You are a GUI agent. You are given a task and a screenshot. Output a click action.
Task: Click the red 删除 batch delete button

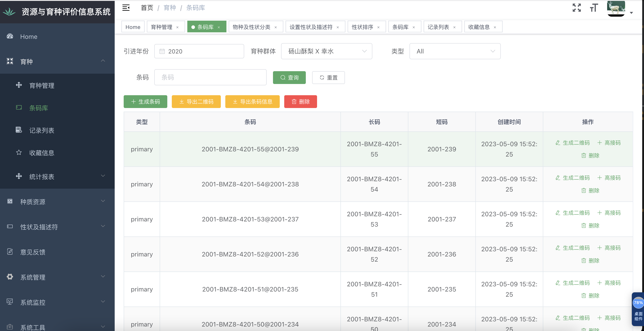[x=300, y=101]
